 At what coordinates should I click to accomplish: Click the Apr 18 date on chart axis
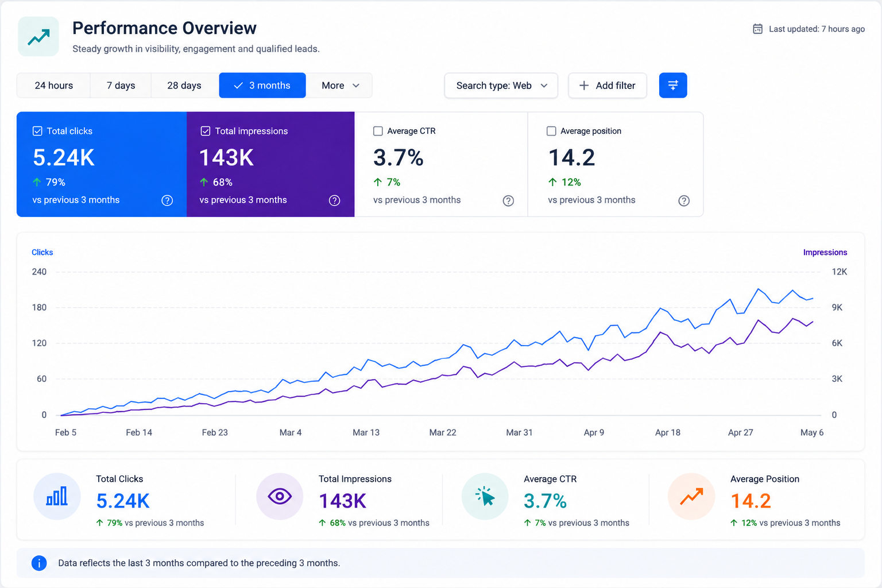[668, 432]
